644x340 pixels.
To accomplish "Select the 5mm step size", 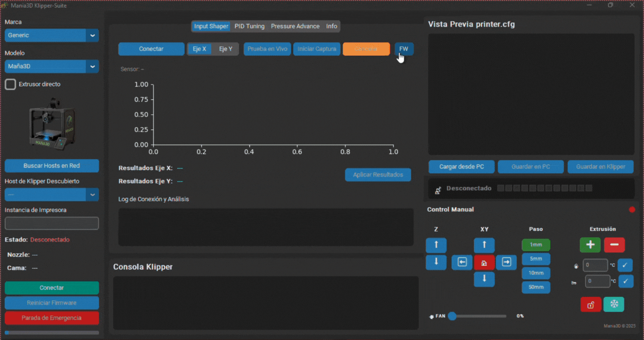I will point(536,259).
